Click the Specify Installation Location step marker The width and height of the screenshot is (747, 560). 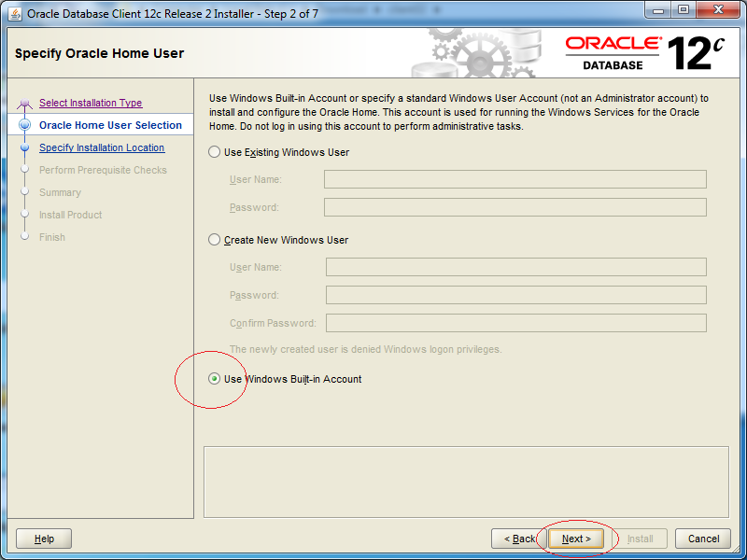pyautogui.click(x=25, y=147)
